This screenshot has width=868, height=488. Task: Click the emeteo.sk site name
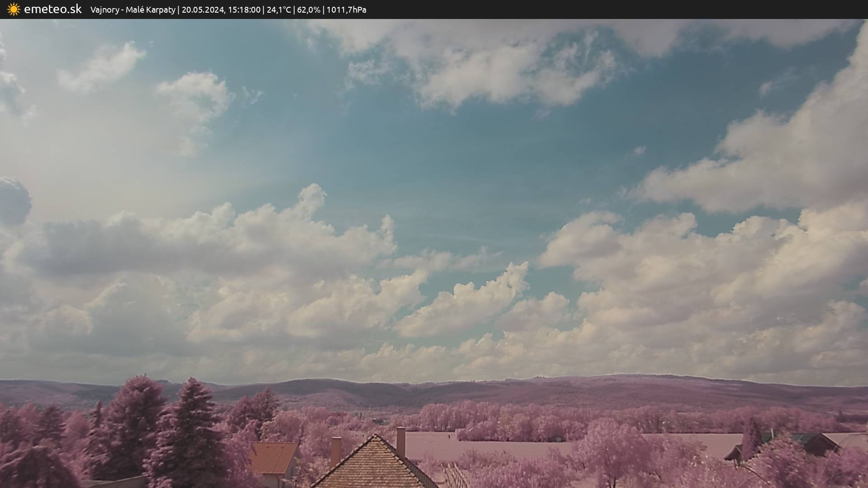pos(52,9)
